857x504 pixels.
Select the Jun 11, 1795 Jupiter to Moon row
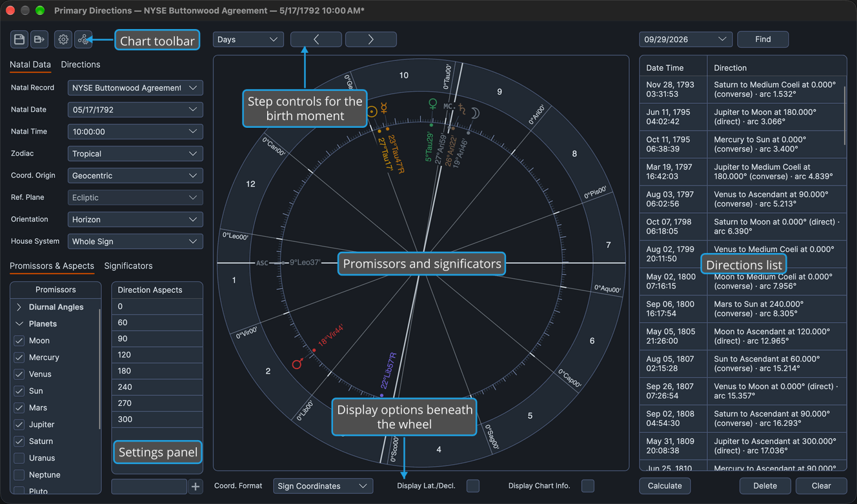[x=743, y=117]
